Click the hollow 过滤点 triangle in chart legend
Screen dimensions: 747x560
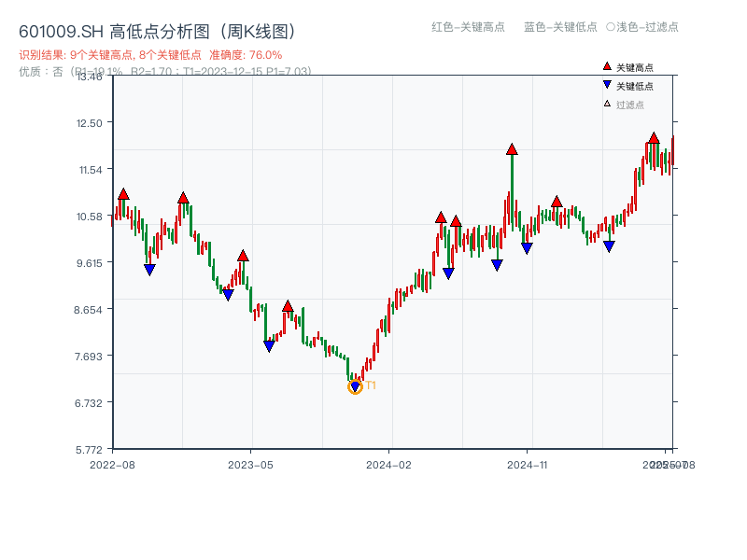point(607,104)
